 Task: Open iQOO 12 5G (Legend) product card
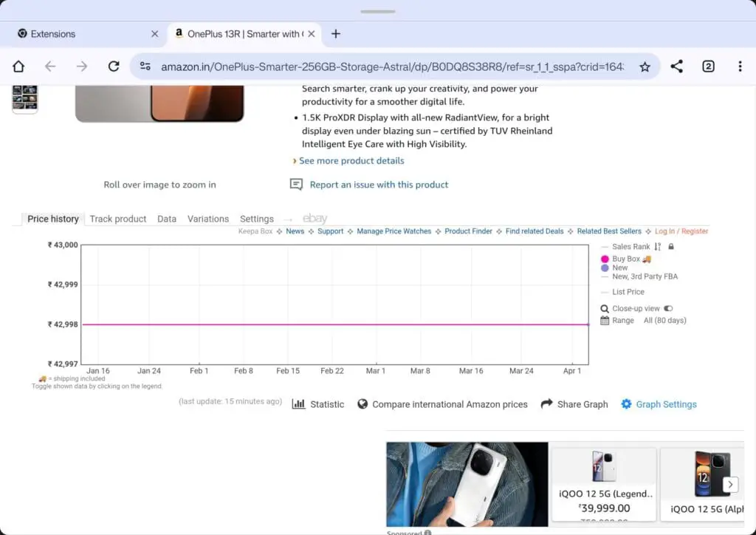(x=604, y=484)
